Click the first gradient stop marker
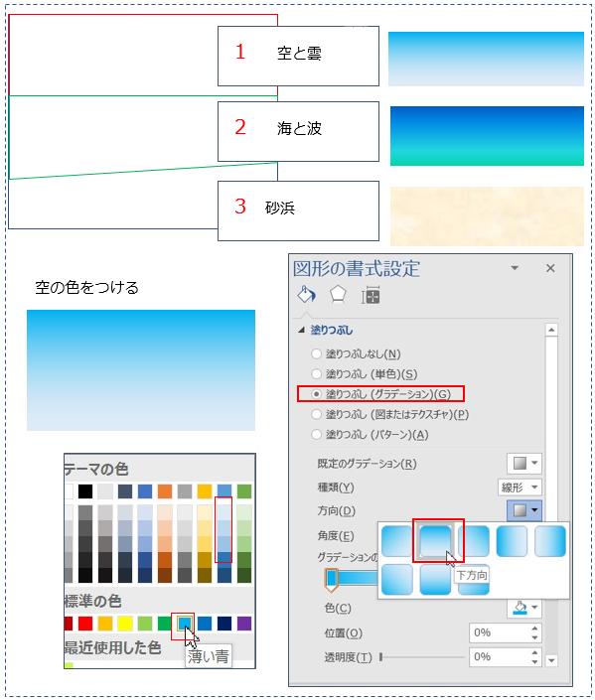Screen dimensions: 595x700 point(331,580)
